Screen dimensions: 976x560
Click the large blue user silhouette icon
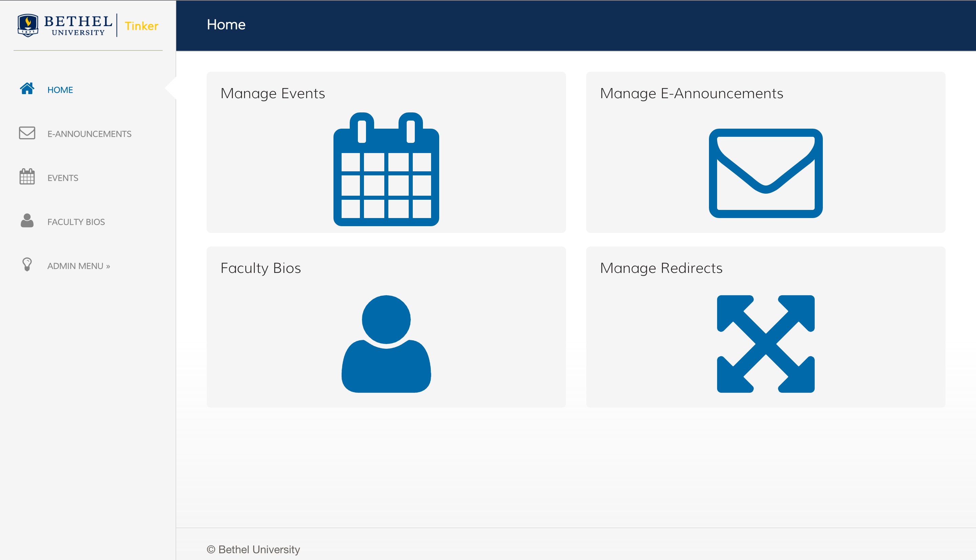pyautogui.click(x=386, y=344)
